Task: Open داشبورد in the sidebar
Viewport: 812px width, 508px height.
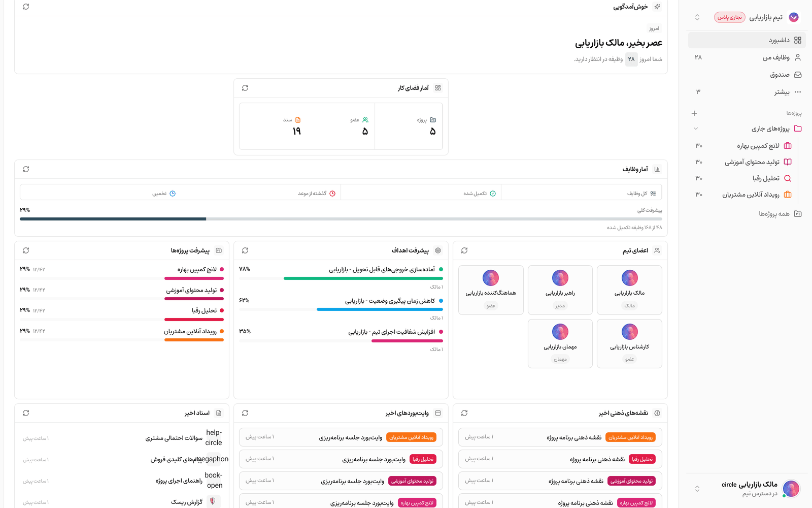Action: point(747,40)
